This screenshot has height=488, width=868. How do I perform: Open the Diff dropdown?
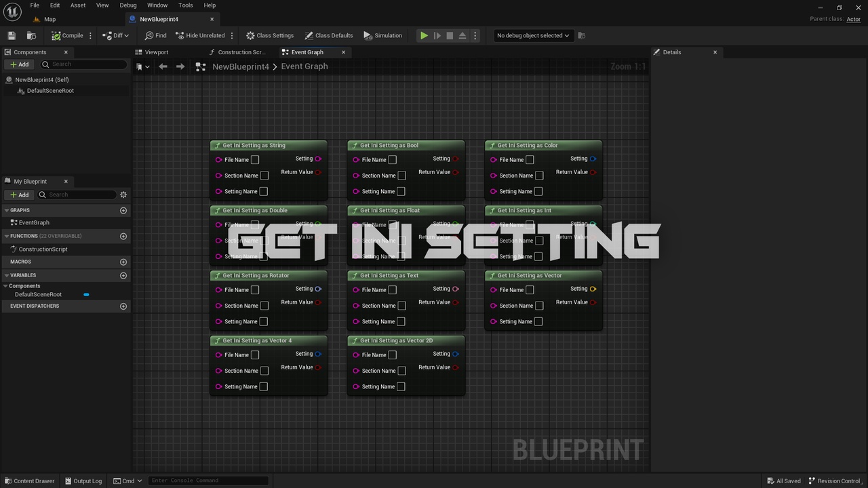[115, 35]
